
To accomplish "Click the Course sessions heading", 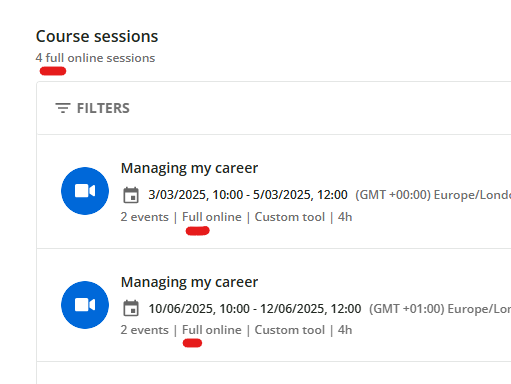I will 97,36.
